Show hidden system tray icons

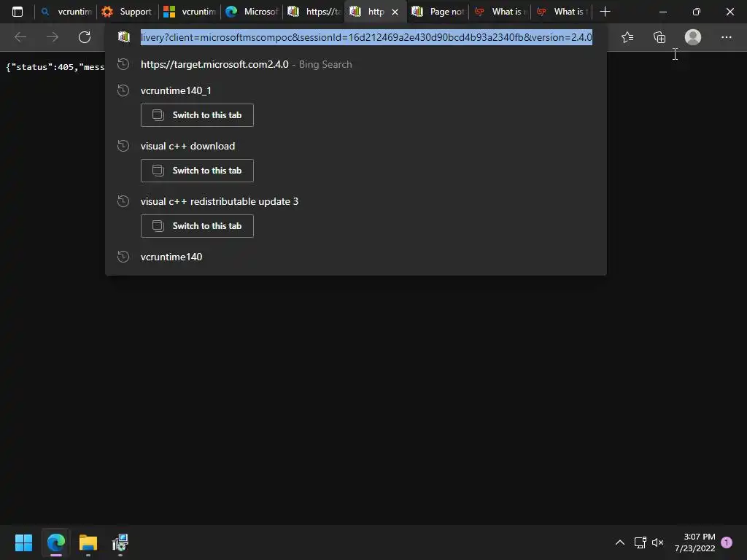click(620, 542)
